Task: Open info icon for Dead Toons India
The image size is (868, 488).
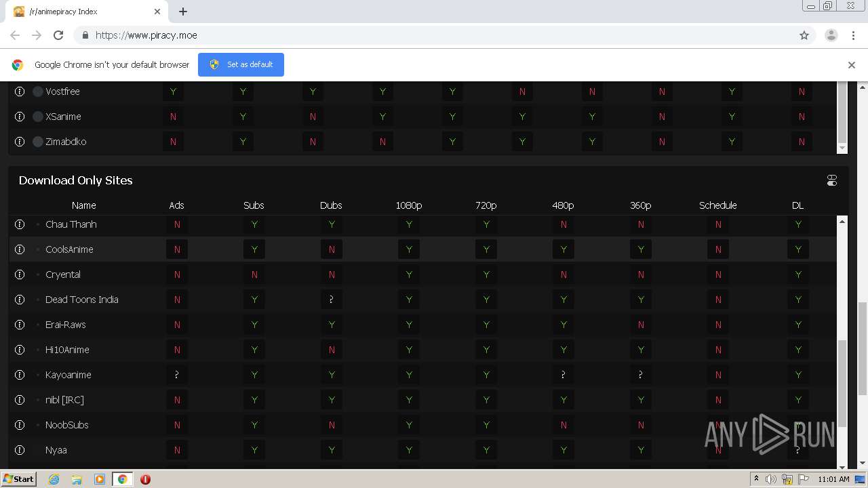Action: coord(20,300)
